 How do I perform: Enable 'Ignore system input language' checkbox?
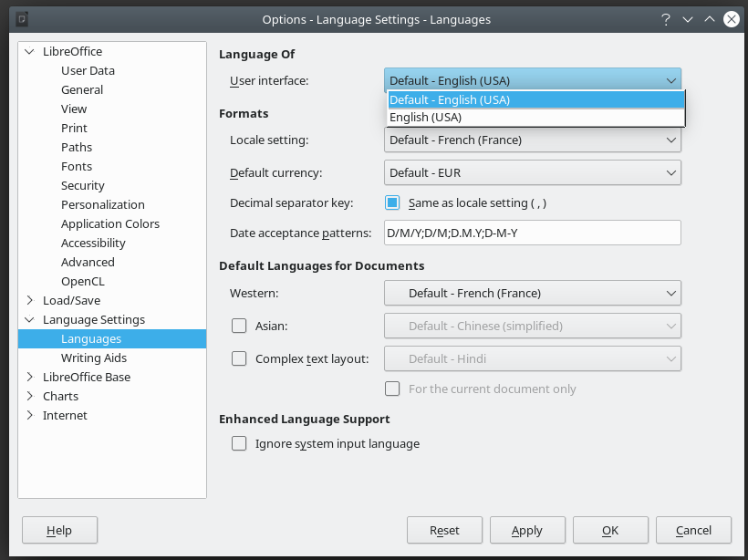[239, 443]
